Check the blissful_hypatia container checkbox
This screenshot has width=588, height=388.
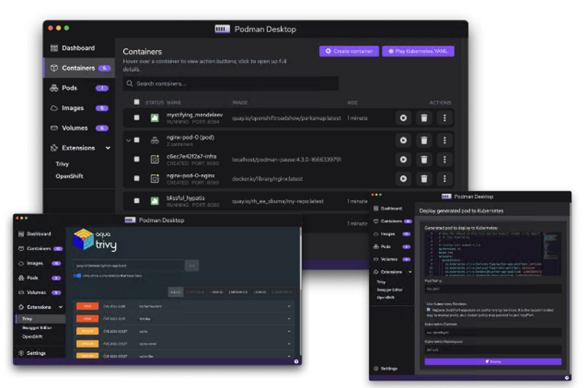137,201
